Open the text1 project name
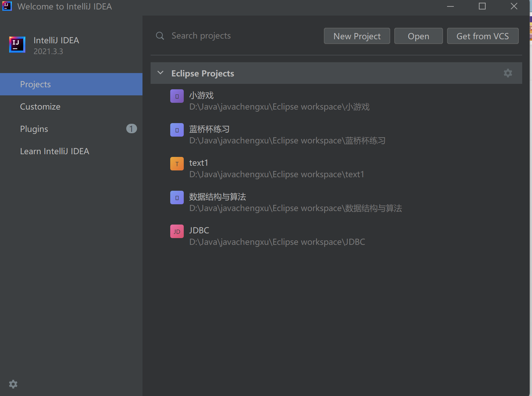The image size is (532, 396). point(199,163)
